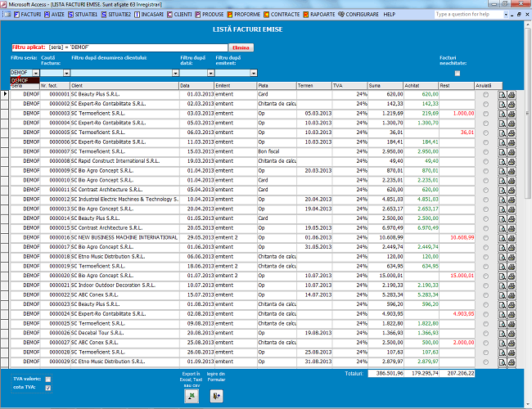Screen dimensions: 532x409
Task: Enable Facturi neachitate checkbox
Action: coord(458,74)
